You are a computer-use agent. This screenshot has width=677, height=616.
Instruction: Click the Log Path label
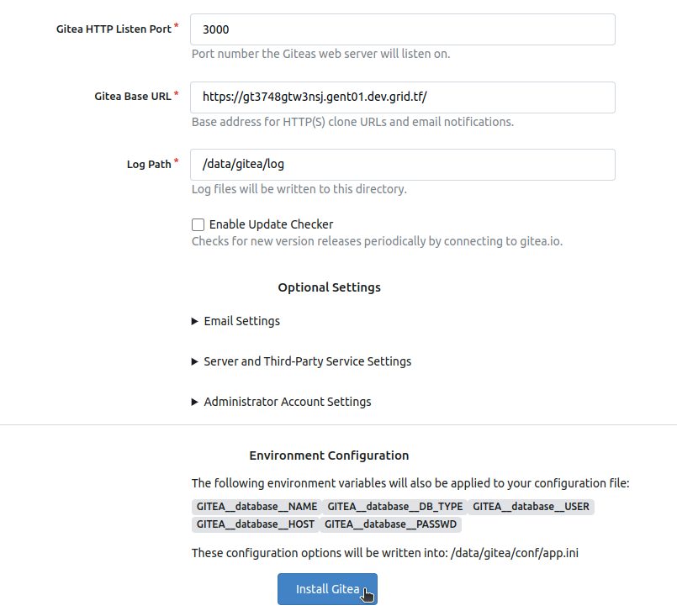[x=149, y=165]
